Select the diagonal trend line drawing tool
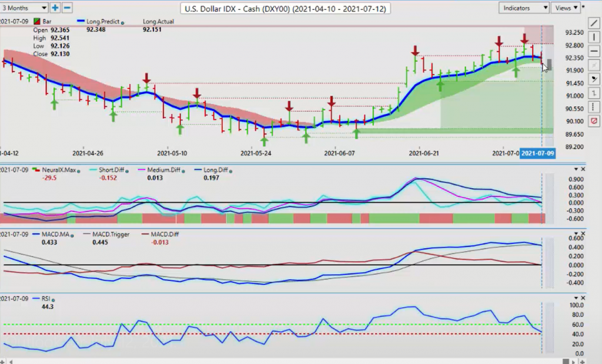This screenshot has height=364, width=602. click(594, 23)
